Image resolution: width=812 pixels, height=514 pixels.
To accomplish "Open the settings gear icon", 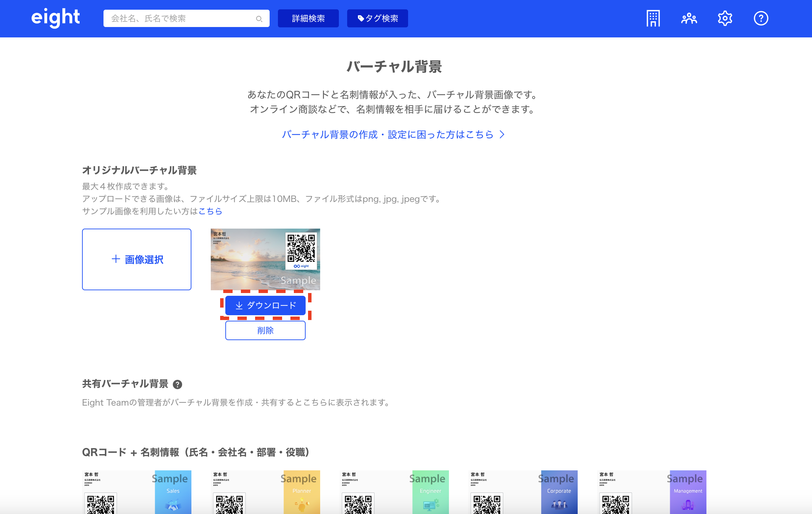I will [725, 18].
